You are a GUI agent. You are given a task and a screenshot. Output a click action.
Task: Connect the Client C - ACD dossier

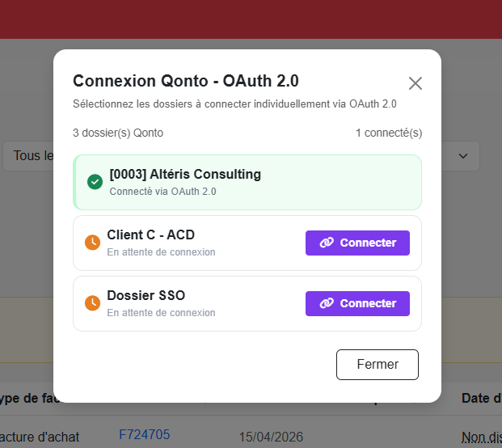(357, 243)
